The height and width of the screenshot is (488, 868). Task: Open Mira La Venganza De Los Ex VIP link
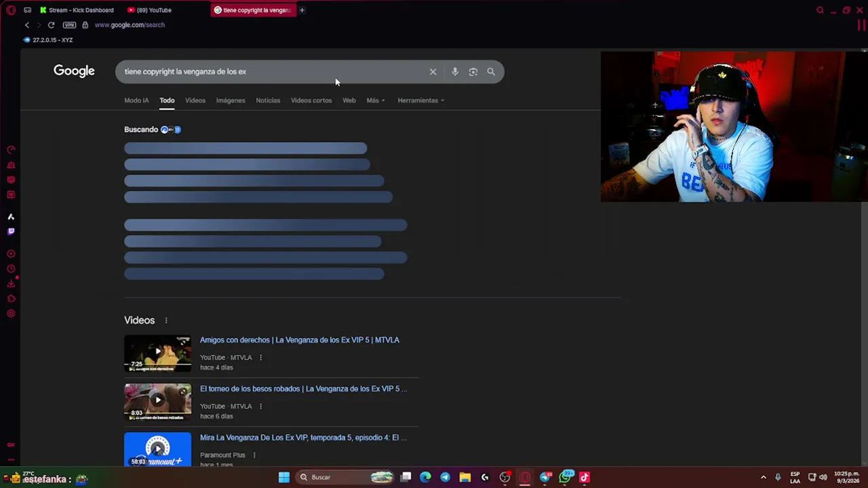click(304, 438)
